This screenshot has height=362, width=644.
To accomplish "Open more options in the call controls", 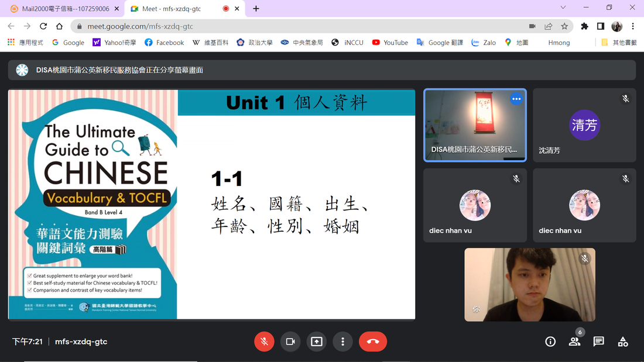I will pos(343,342).
